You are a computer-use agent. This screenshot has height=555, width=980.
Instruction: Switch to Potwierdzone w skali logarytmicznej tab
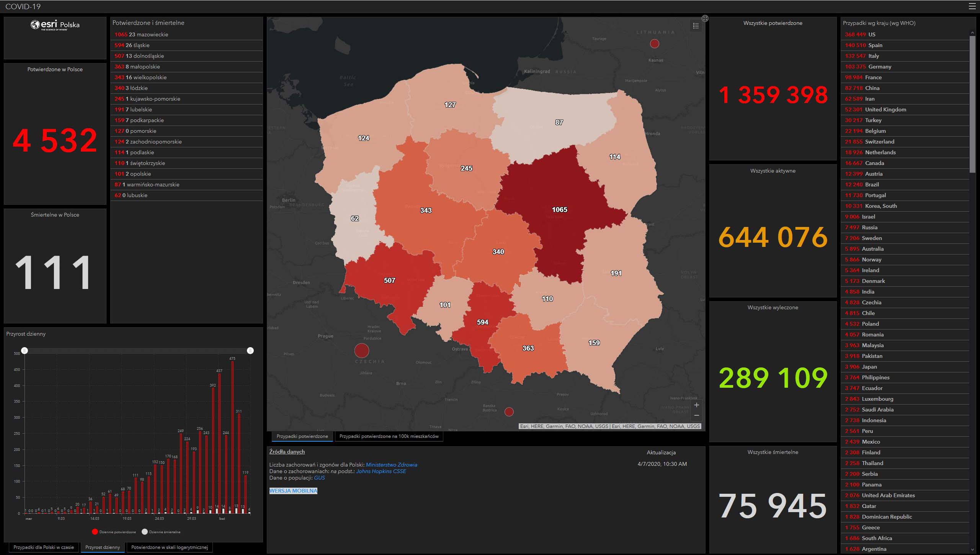point(169,547)
